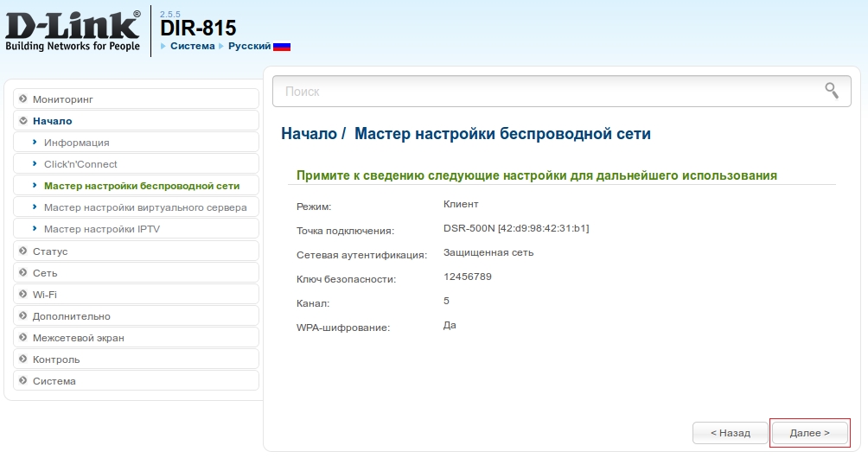Expand the Контроль section
This screenshot has width=868, height=458.
56,359
